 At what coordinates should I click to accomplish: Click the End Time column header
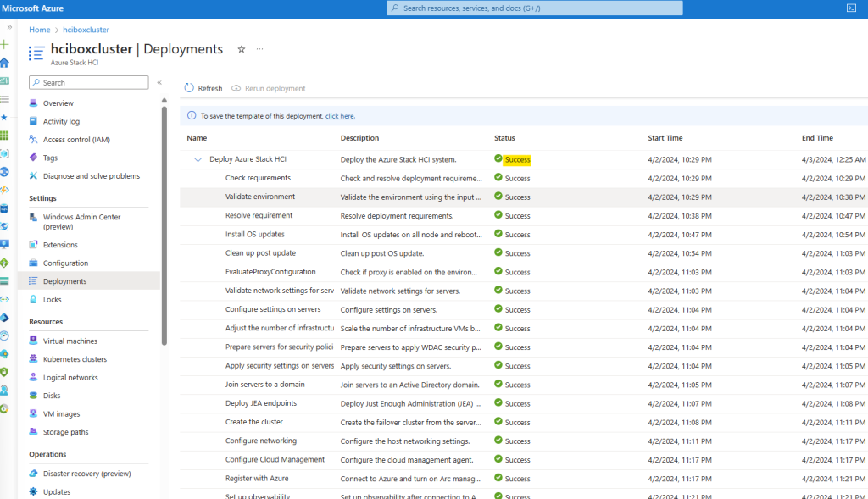point(817,138)
